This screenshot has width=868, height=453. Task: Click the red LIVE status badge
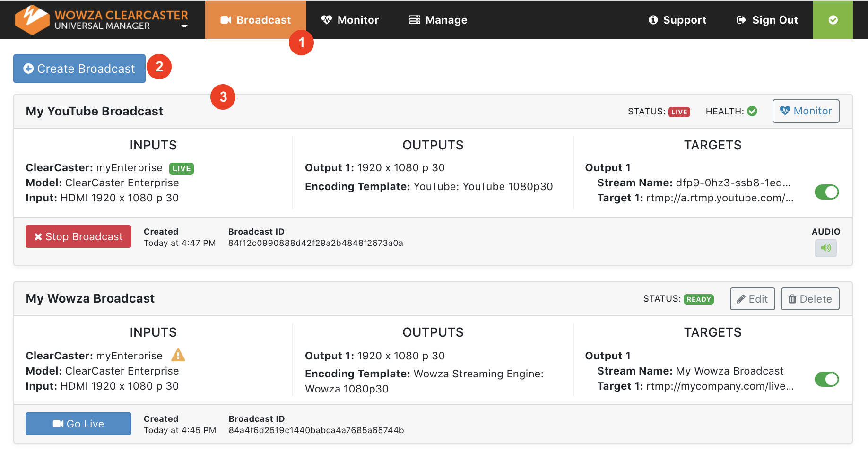(679, 112)
